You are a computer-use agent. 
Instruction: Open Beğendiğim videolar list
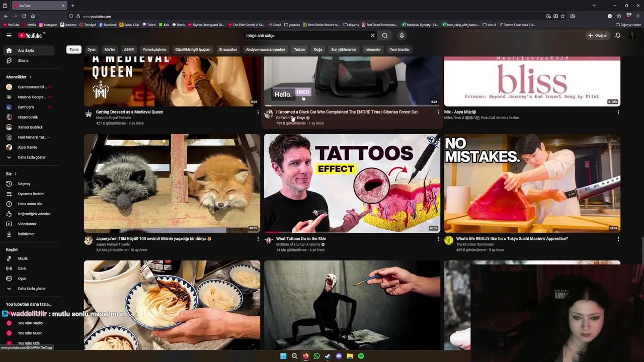(28, 214)
